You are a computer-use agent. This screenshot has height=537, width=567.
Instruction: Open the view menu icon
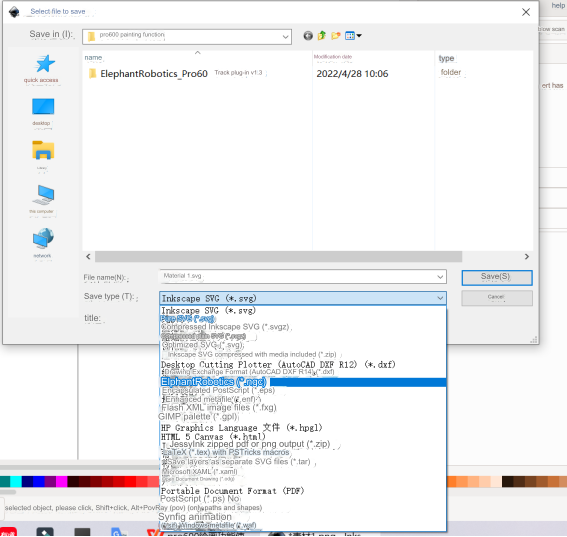tap(353, 35)
